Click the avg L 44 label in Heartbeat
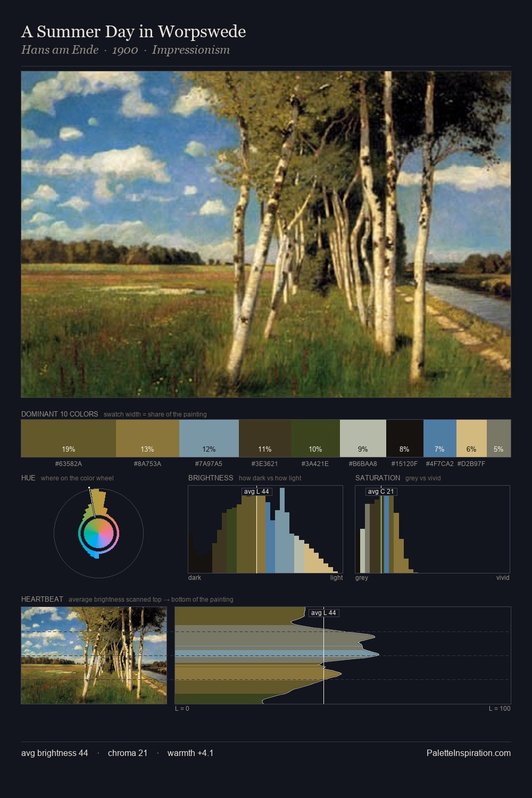The height and width of the screenshot is (798, 532). click(x=323, y=613)
